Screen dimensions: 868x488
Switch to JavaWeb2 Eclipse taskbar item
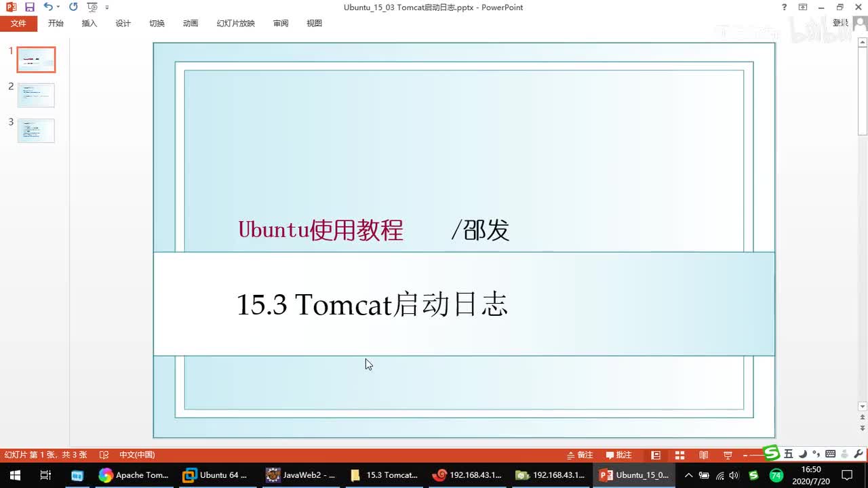coord(301,475)
